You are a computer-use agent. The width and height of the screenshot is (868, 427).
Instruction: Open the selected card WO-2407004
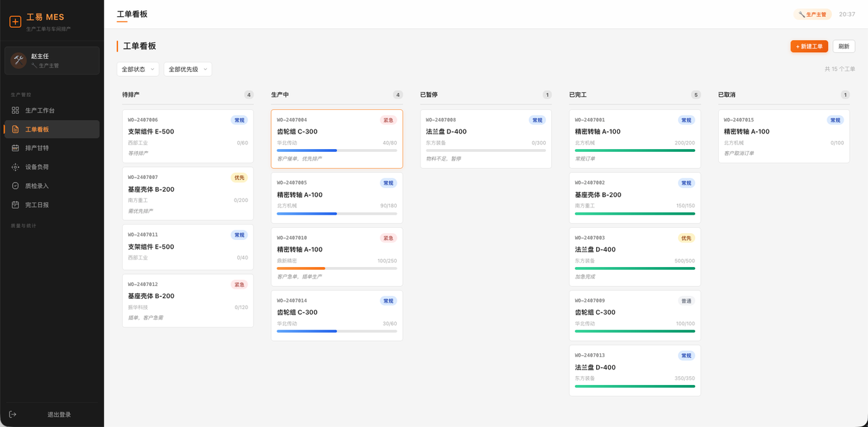point(336,139)
